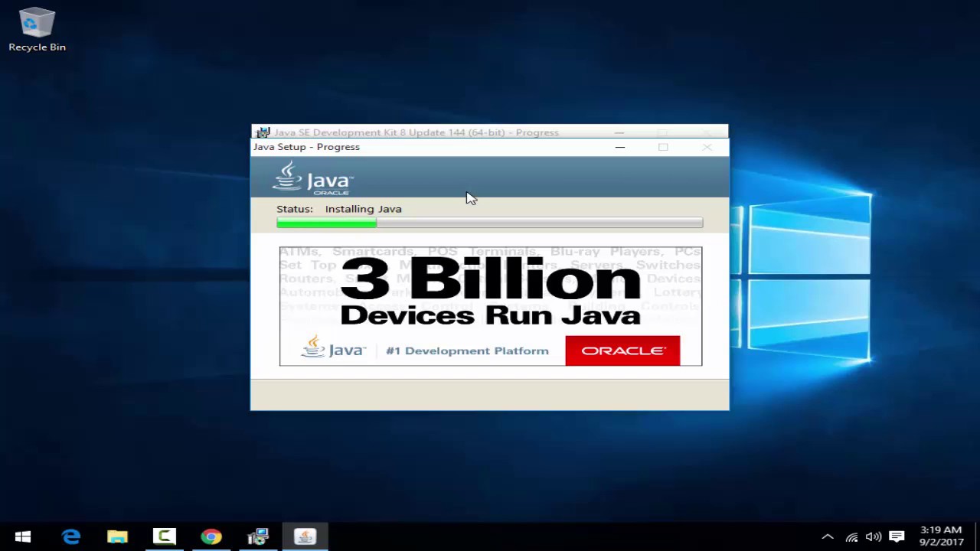
Task: Open the Recycle Bin desktop icon
Action: (x=37, y=31)
